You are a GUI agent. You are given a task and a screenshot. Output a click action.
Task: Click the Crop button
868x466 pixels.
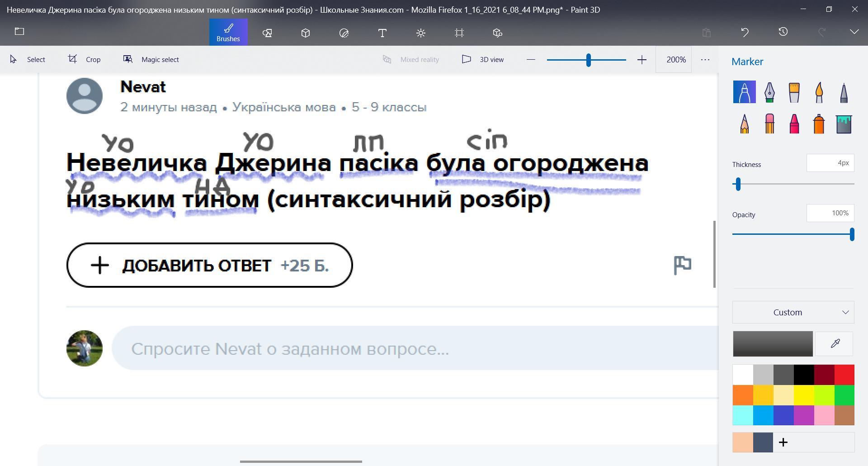(x=85, y=59)
